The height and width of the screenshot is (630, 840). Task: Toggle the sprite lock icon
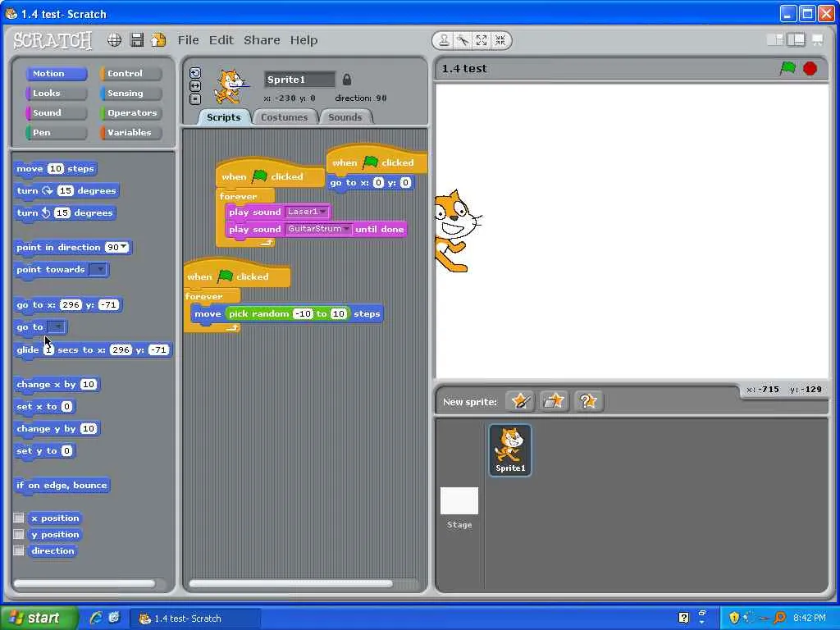347,80
